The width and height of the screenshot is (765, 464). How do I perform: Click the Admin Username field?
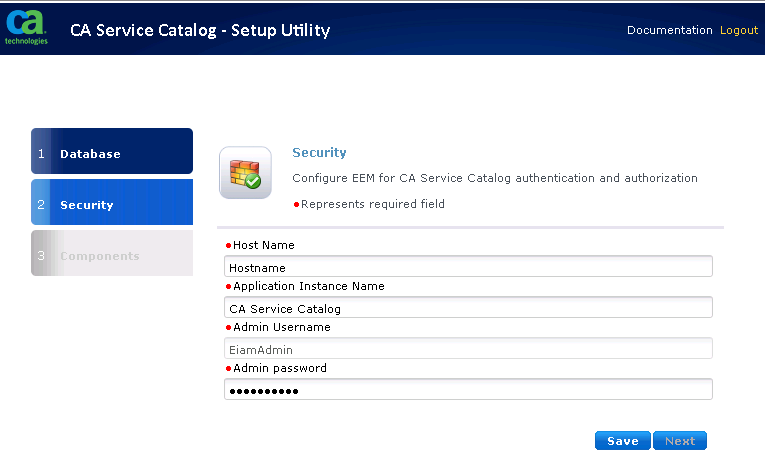pyautogui.click(x=468, y=349)
